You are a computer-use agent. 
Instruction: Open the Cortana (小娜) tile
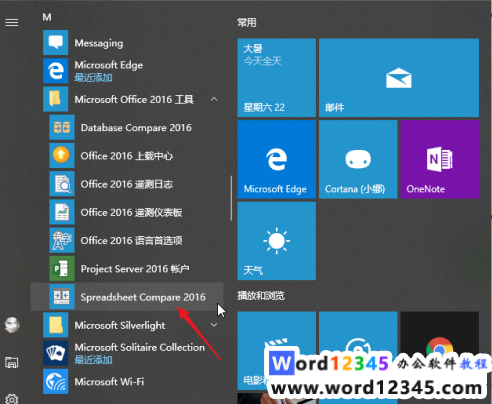[358, 159]
